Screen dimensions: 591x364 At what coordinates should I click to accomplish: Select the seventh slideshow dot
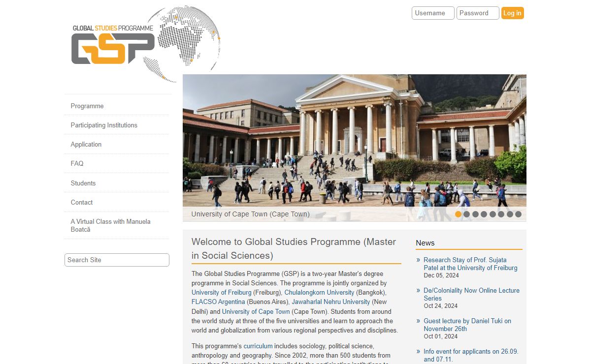tap(510, 214)
